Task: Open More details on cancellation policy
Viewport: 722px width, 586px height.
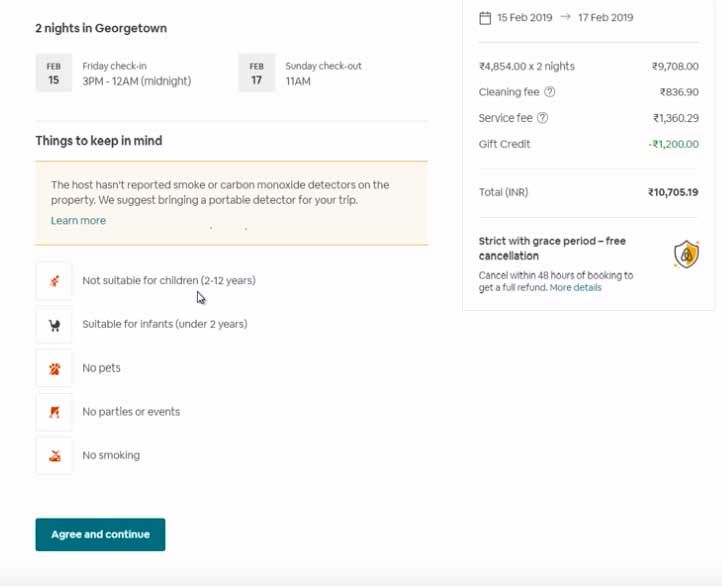Action: point(575,288)
